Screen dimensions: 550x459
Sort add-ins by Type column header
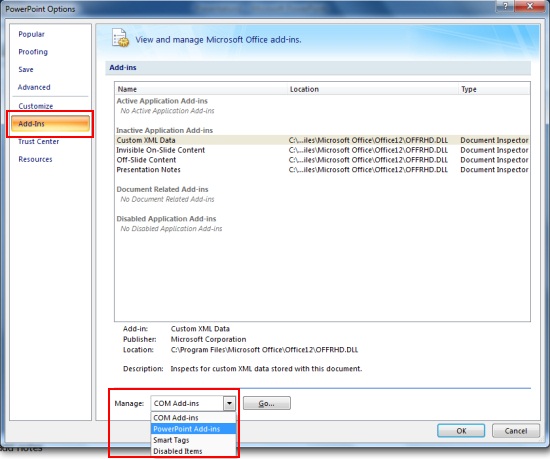pyautogui.click(x=494, y=89)
